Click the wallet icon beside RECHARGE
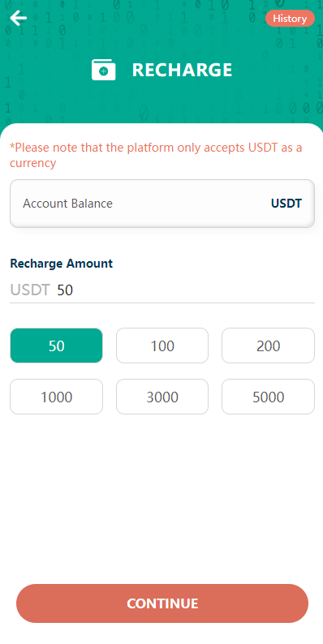The image size is (323, 644). coord(104,70)
